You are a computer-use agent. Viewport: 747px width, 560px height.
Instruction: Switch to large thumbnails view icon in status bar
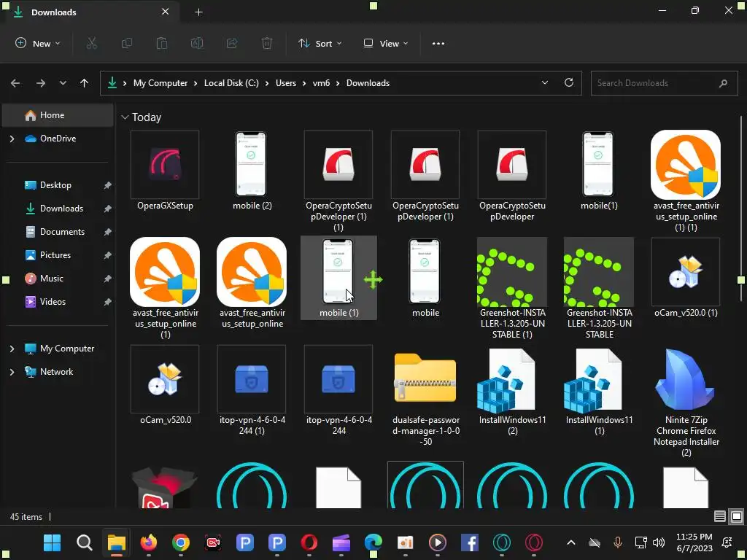pos(737,516)
